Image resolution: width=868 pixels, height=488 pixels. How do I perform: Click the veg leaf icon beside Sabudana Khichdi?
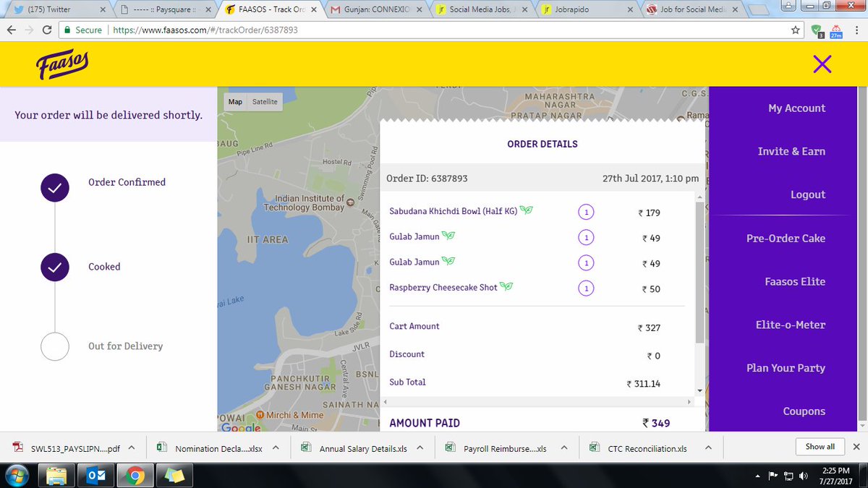(x=527, y=210)
